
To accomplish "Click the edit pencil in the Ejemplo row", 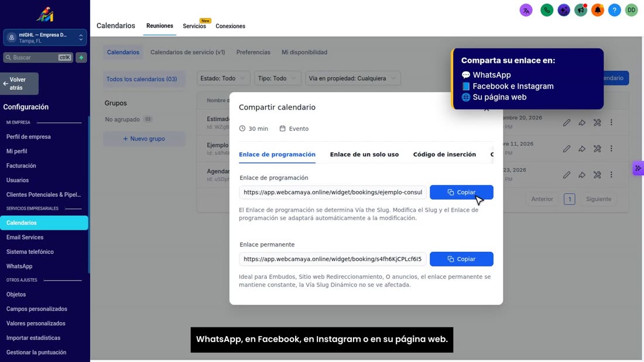I will pos(566,149).
